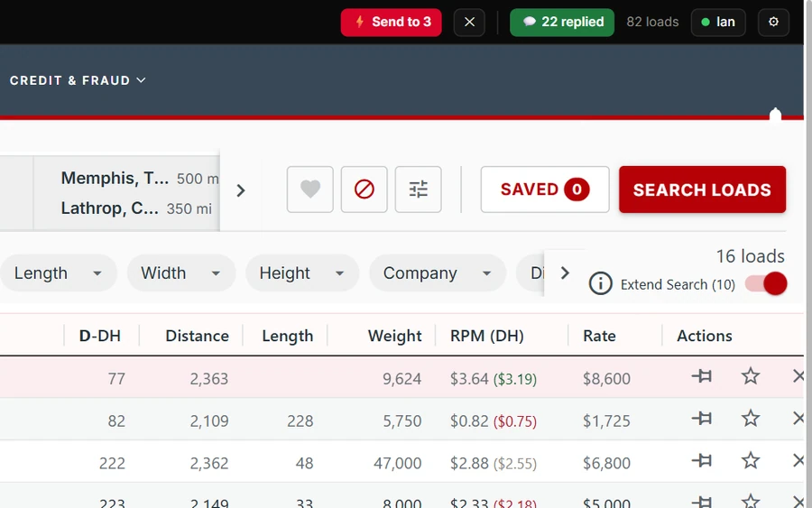Select the Memphis to Lathrop search tab
This screenshot has width=812, height=508.
click(x=127, y=193)
